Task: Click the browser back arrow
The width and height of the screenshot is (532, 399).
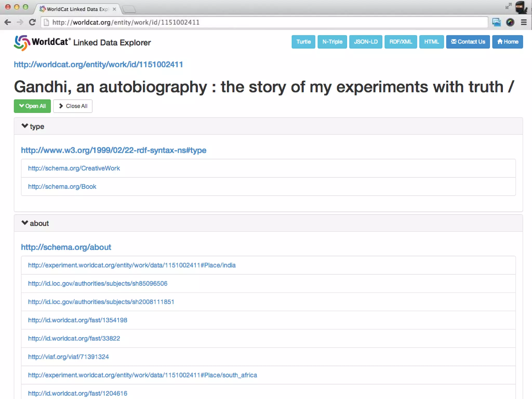Action: click(8, 22)
